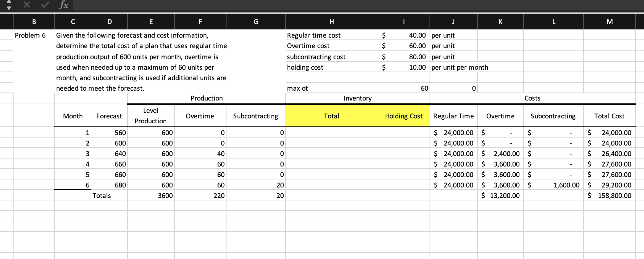Select column header B
The image size is (644, 259).
coord(34,22)
